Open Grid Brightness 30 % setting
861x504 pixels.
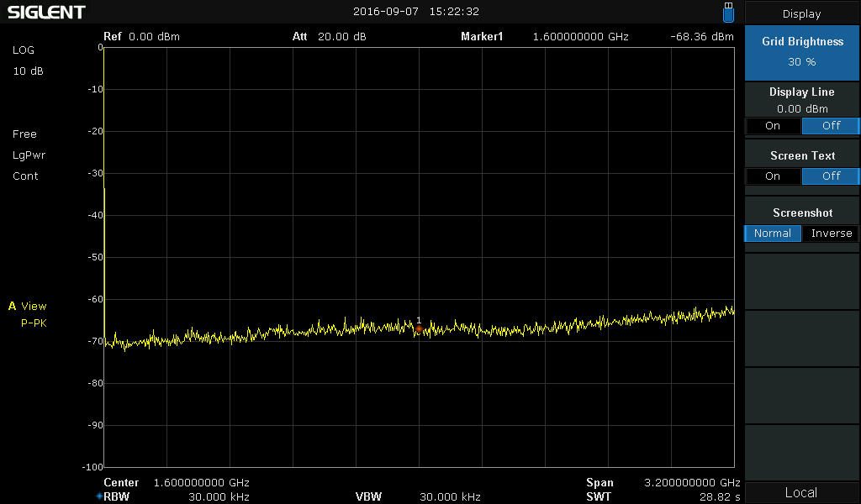(x=802, y=51)
